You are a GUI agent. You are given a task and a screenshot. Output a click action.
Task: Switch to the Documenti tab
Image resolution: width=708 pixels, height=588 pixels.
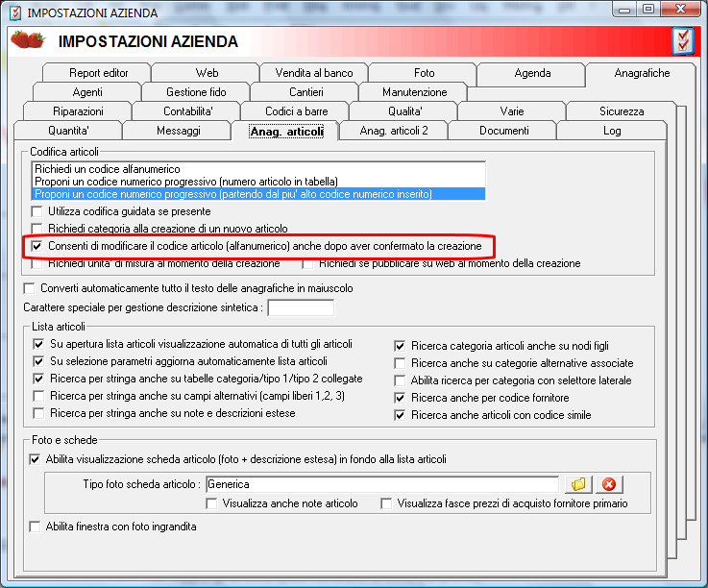[502, 131]
